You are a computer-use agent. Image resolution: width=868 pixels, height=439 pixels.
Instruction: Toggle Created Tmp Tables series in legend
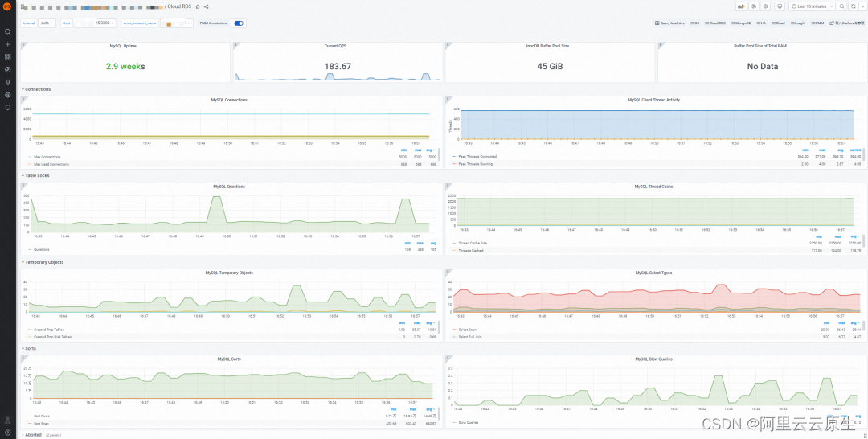(49, 330)
